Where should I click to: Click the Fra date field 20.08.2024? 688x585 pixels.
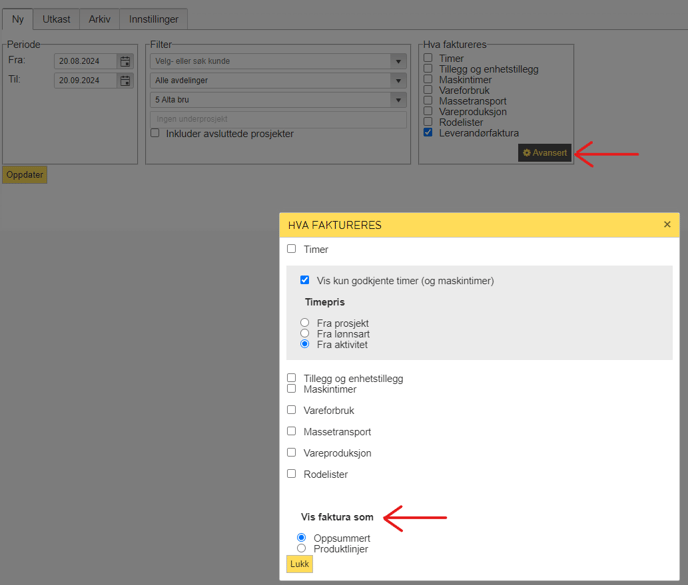pyautogui.click(x=86, y=61)
